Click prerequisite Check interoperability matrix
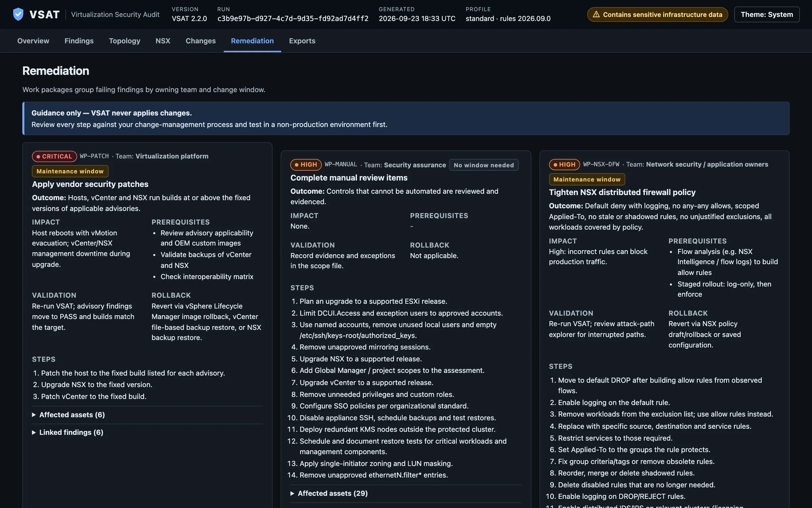This screenshot has height=508, width=812. tap(207, 277)
